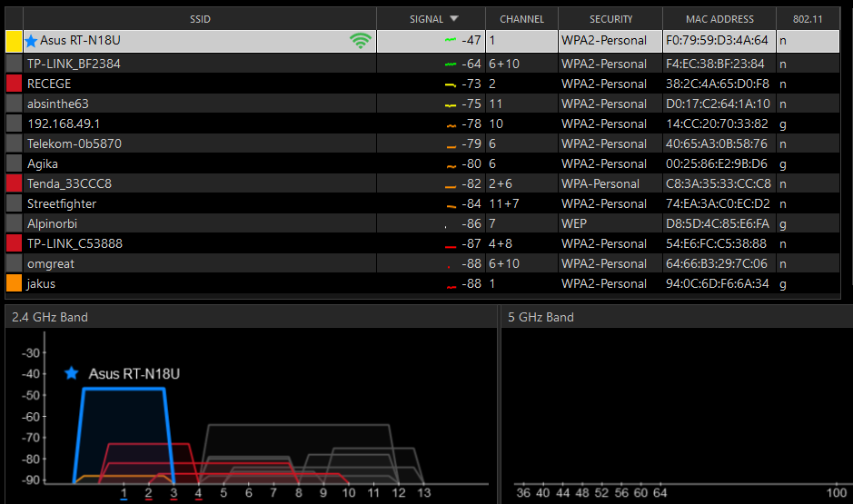Click the blue star in the 2.4 GHz graph
This screenshot has width=853, height=504.
(x=71, y=373)
